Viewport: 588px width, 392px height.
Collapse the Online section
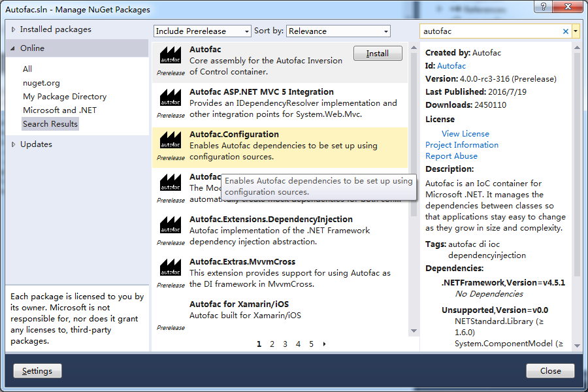[x=13, y=48]
